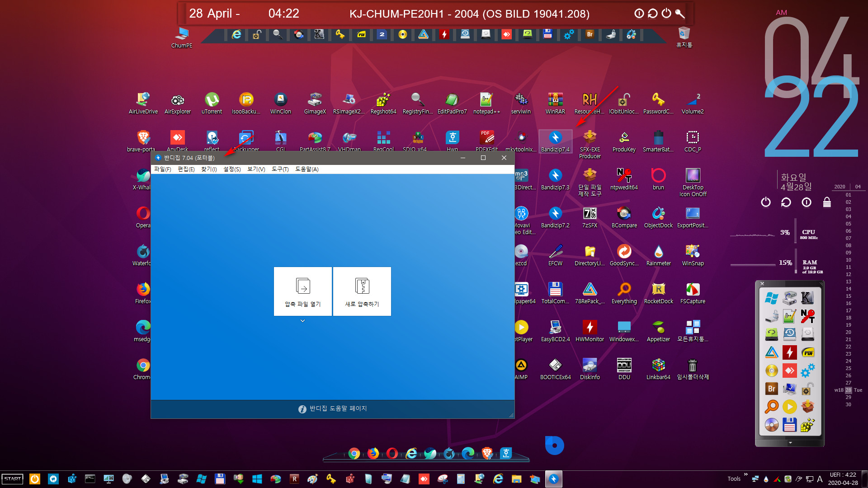Open the 찾기(I) menu in Bandizip
868x488 pixels.
coord(209,169)
